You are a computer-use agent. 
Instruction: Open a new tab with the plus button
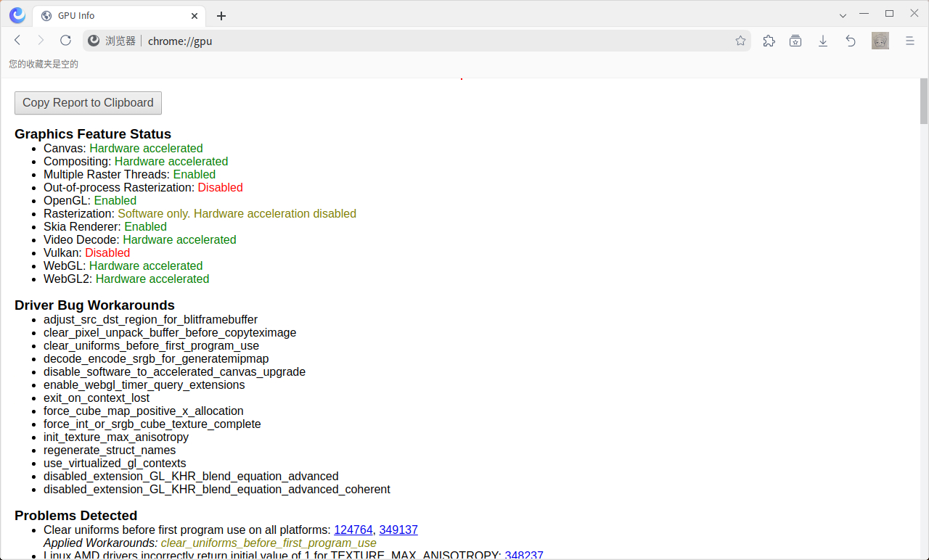[x=221, y=15]
